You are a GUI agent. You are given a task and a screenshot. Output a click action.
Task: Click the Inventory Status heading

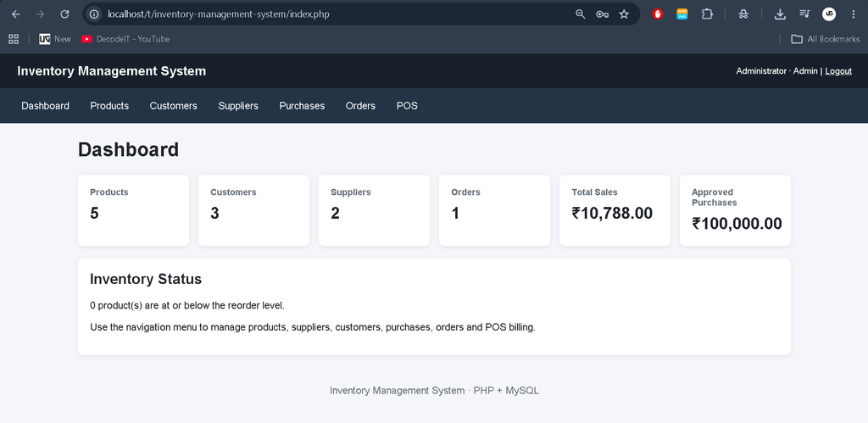(x=146, y=279)
